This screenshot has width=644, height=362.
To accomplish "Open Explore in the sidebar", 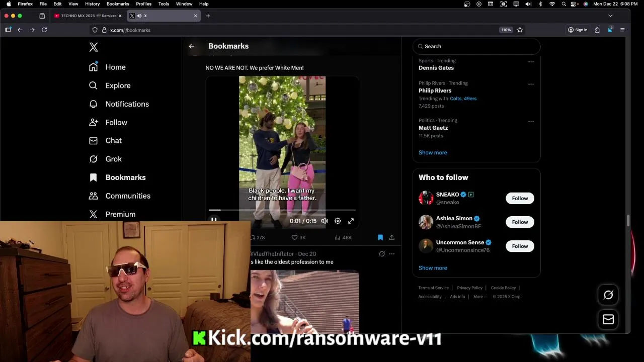I will pos(110,85).
